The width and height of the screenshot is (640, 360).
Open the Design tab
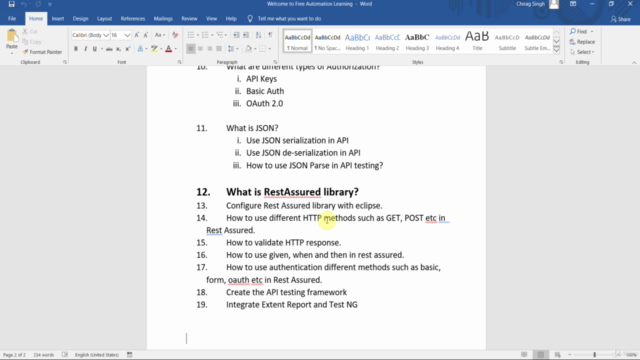tap(80, 19)
